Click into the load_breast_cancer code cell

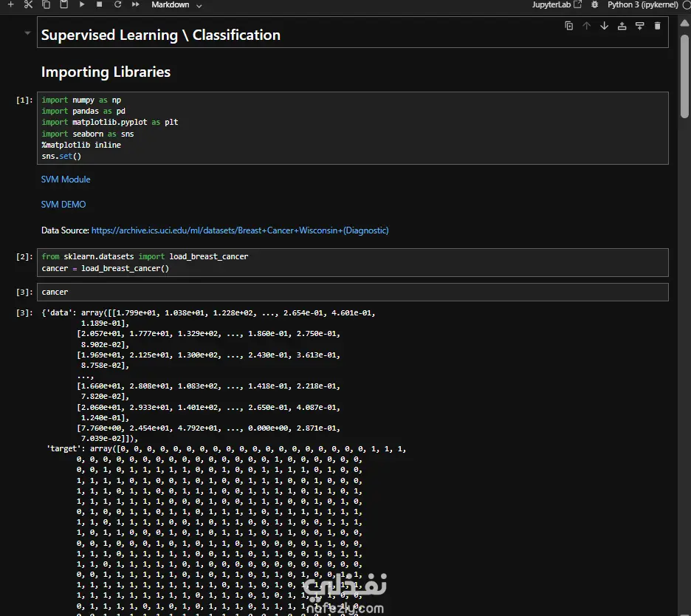(x=353, y=262)
